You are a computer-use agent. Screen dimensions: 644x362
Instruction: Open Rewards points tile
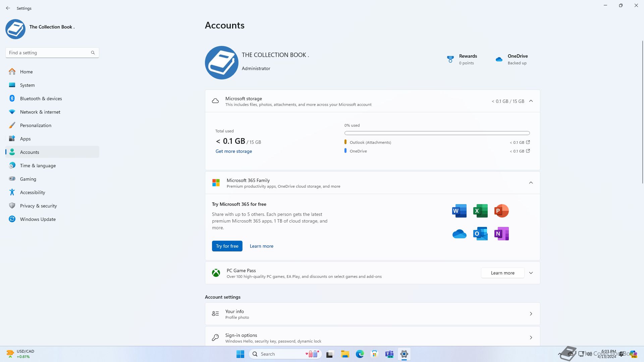[462, 59]
